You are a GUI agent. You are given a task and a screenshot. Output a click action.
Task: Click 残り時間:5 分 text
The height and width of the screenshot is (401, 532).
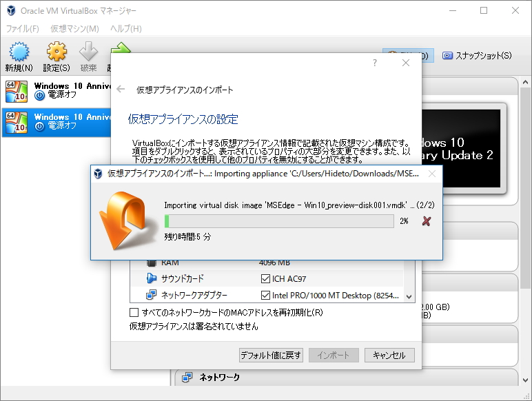tap(187, 236)
